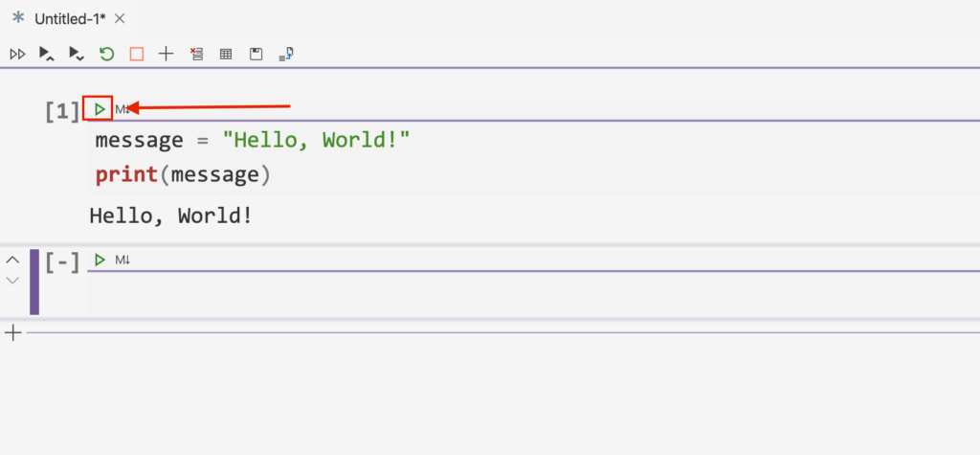Image resolution: width=980 pixels, height=455 pixels.
Task: Run current cell and cells below
Action: pos(77,54)
